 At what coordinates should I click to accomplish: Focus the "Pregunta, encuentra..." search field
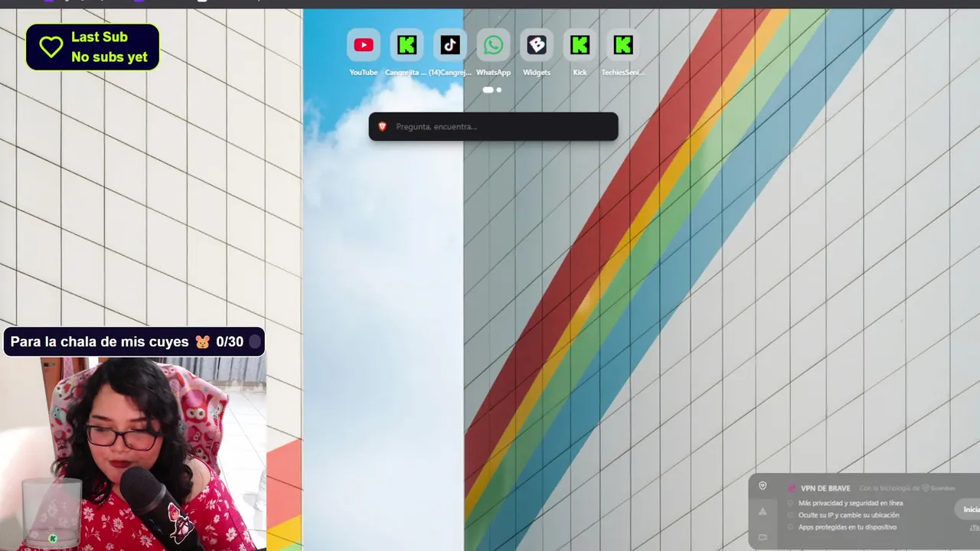click(x=493, y=126)
